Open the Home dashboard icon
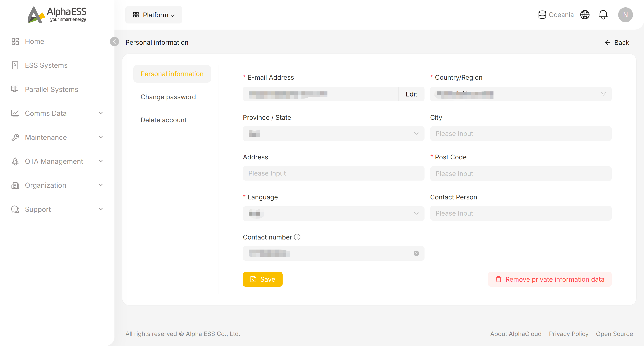The width and height of the screenshot is (644, 346). pos(15,41)
